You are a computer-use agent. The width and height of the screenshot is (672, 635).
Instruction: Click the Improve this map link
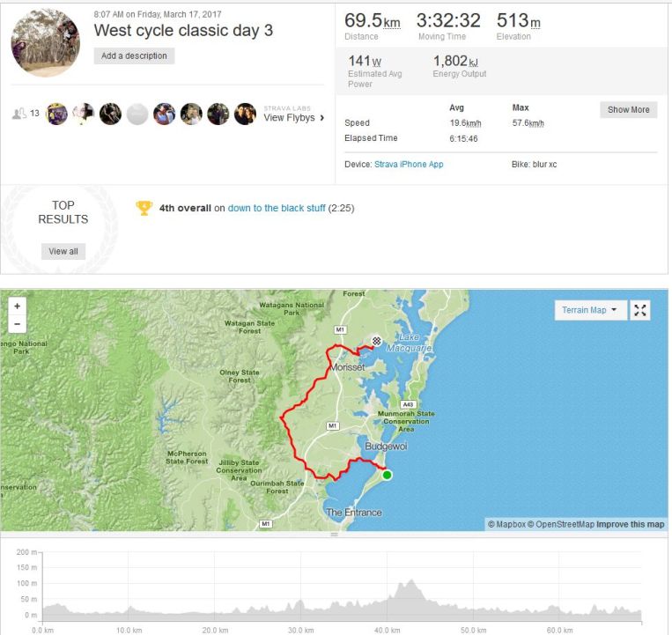630,525
